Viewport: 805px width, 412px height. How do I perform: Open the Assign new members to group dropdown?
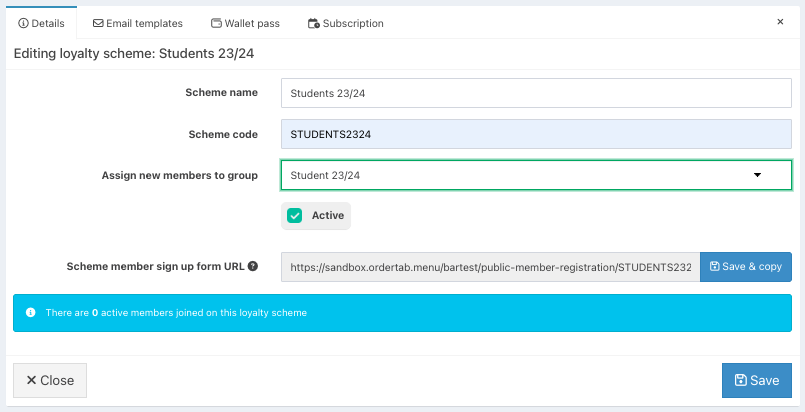536,175
